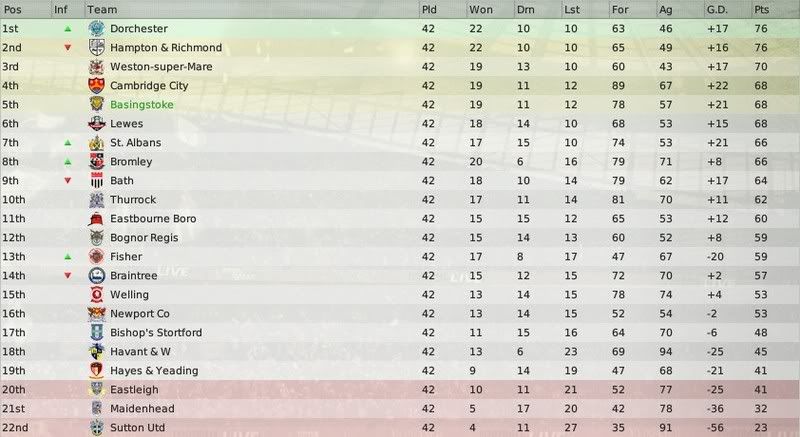Open Sutton Utd in 22nd place
Image resolution: width=800 pixels, height=437 pixels.
137,427
